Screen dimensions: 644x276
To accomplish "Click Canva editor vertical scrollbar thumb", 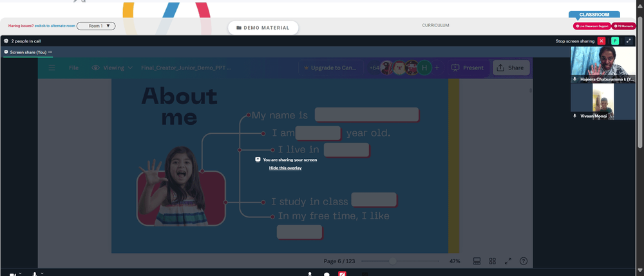I will coord(530,90).
